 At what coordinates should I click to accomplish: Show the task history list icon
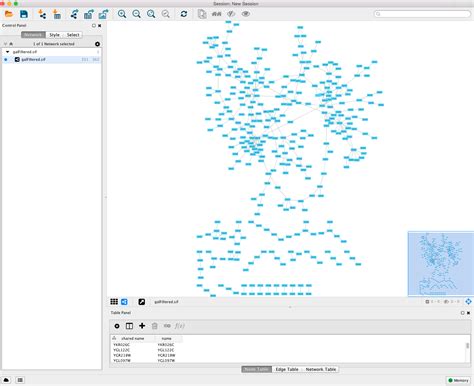20,380
